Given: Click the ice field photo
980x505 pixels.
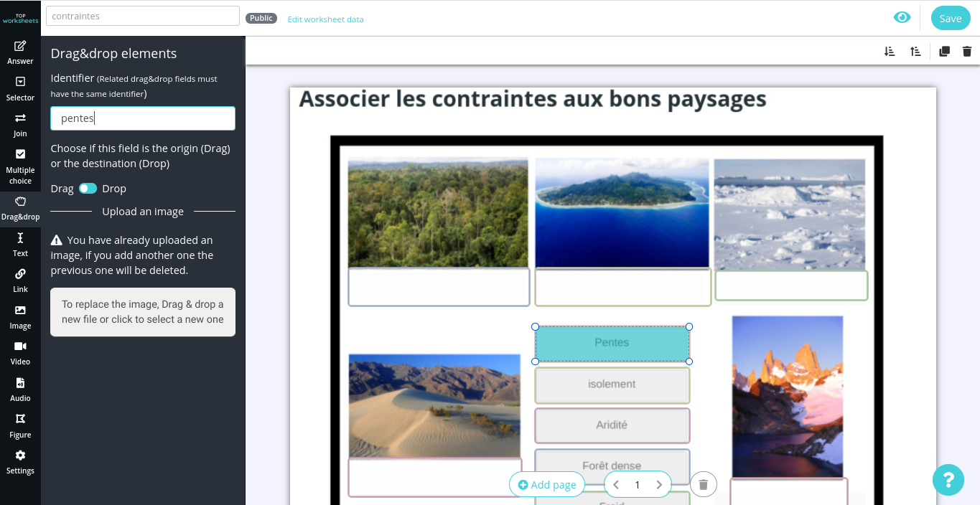Looking at the screenshot, I should tap(790, 214).
